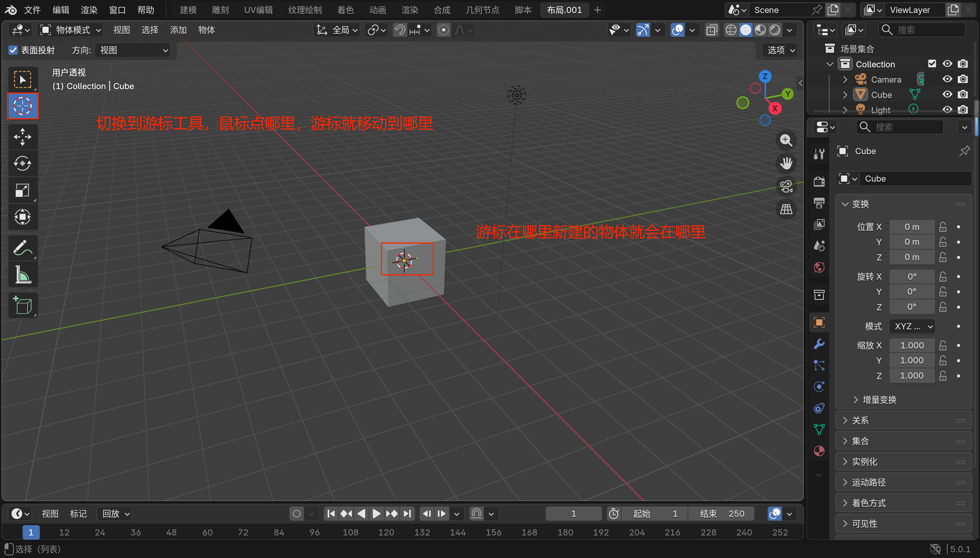This screenshot has height=558, width=980.
Task: Click the 选项 button in the viewport
Action: point(781,50)
